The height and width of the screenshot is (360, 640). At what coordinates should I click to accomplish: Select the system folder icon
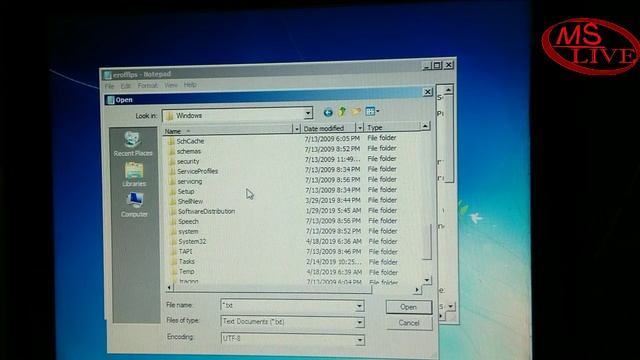(x=173, y=231)
